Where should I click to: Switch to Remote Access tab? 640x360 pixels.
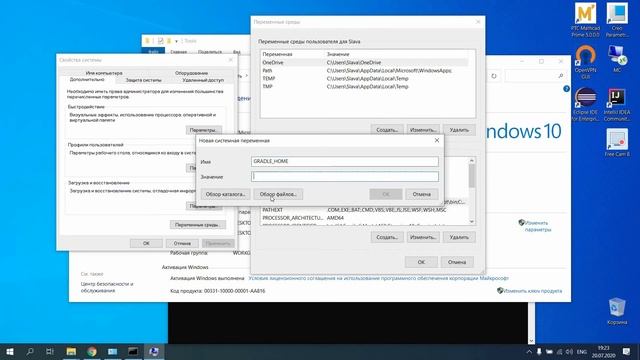[x=203, y=80]
